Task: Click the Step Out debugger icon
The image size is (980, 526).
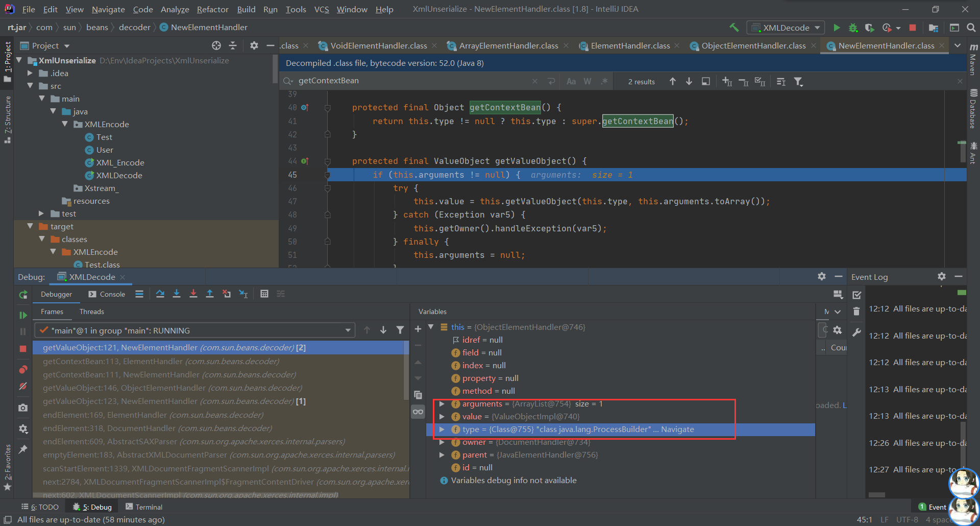Action: (210, 294)
